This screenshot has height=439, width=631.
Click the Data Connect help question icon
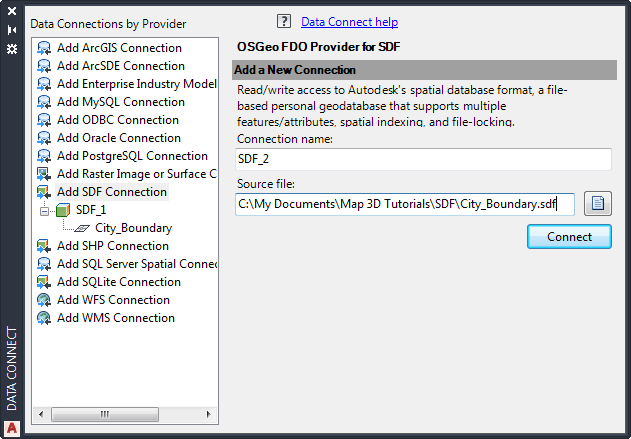click(284, 21)
